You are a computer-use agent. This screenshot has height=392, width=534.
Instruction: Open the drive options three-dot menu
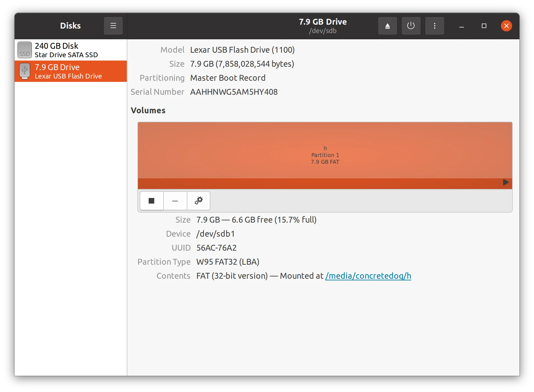434,26
